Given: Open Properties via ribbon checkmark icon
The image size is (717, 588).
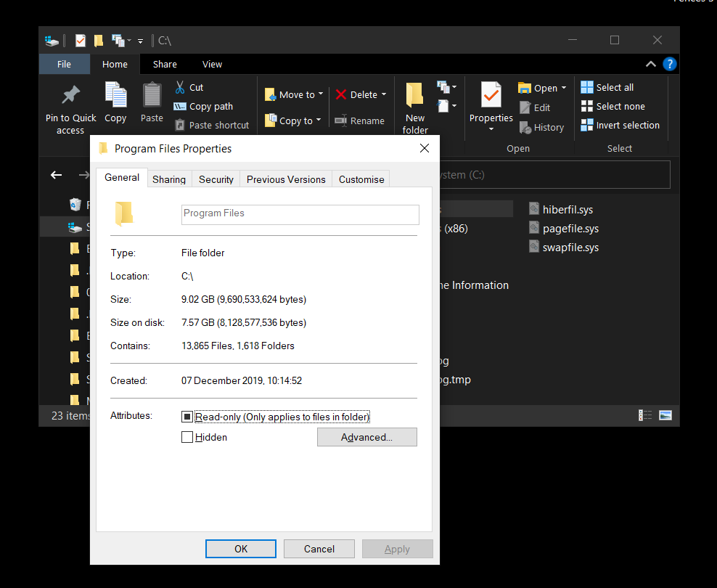Looking at the screenshot, I should [x=491, y=95].
